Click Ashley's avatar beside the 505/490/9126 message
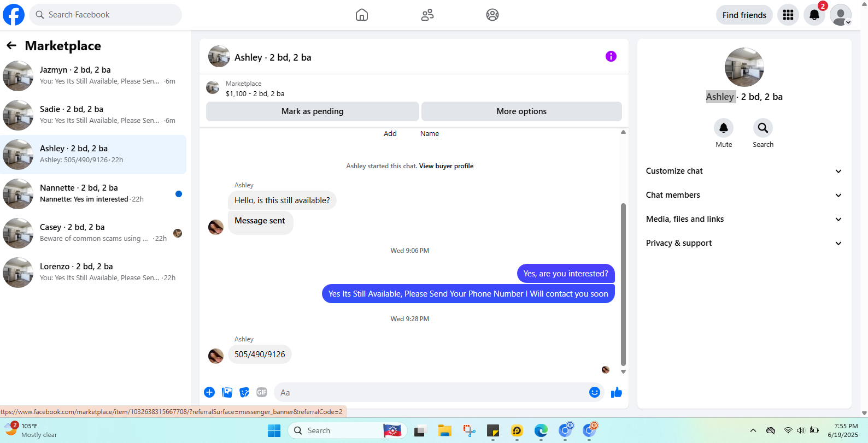 pos(216,356)
